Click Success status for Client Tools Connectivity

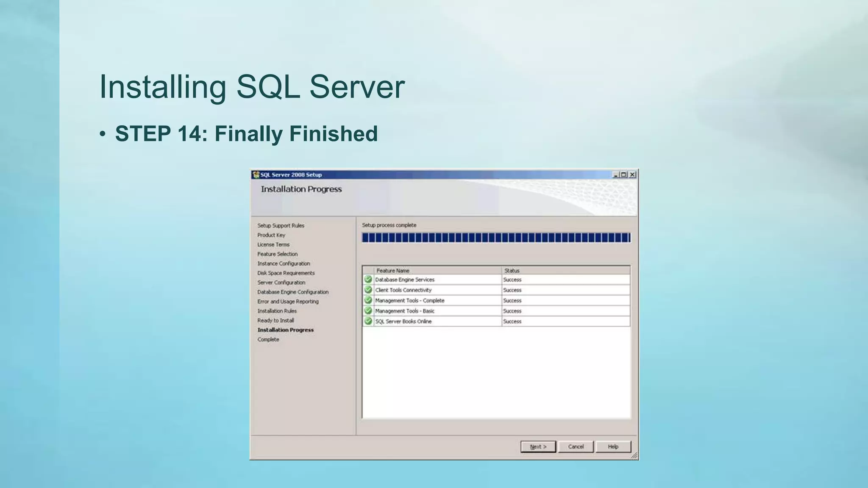(x=512, y=290)
